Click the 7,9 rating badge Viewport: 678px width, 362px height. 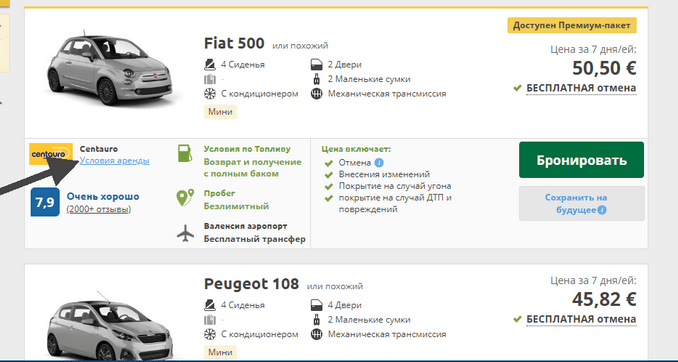[45, 202]
